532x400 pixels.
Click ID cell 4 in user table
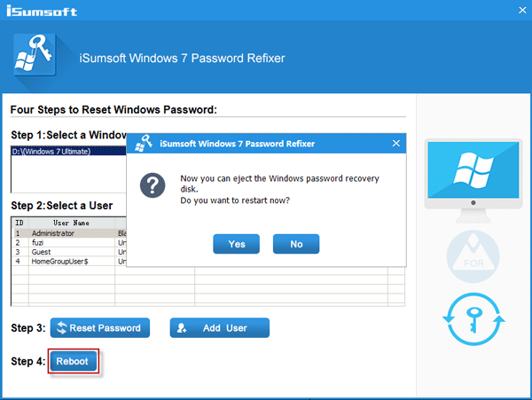pos(18,262)
